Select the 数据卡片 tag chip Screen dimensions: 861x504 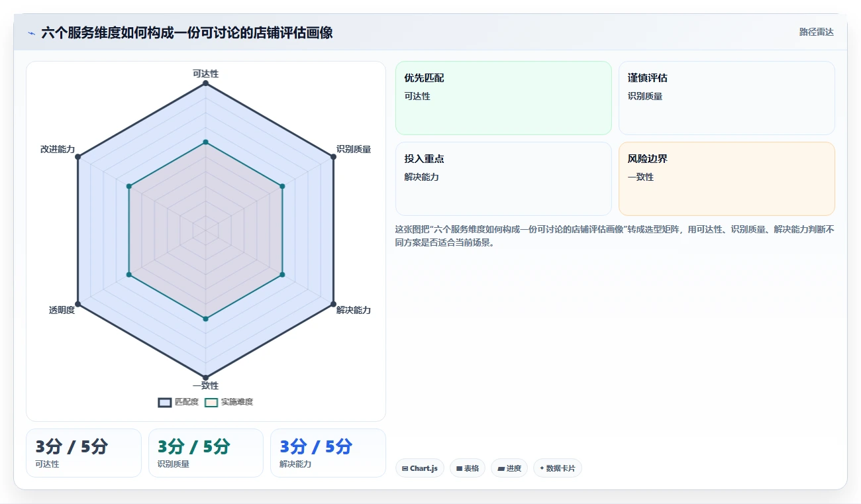pos(558,468)
